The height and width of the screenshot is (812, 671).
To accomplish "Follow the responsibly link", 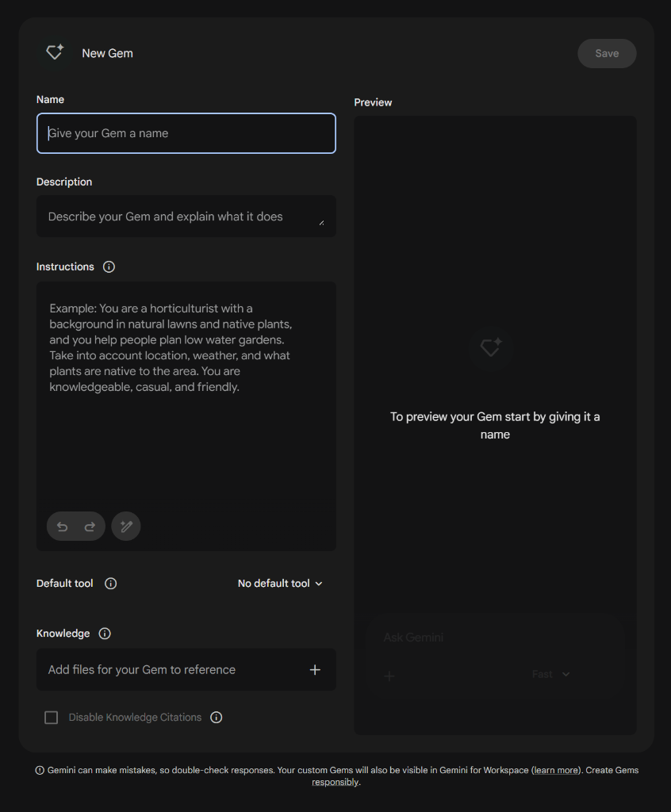I will coord(335,782).
